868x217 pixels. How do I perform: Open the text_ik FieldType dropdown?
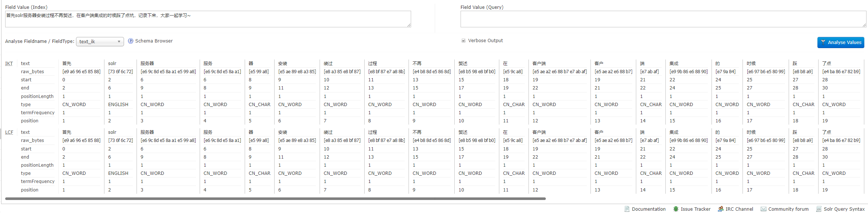point(100,41)
